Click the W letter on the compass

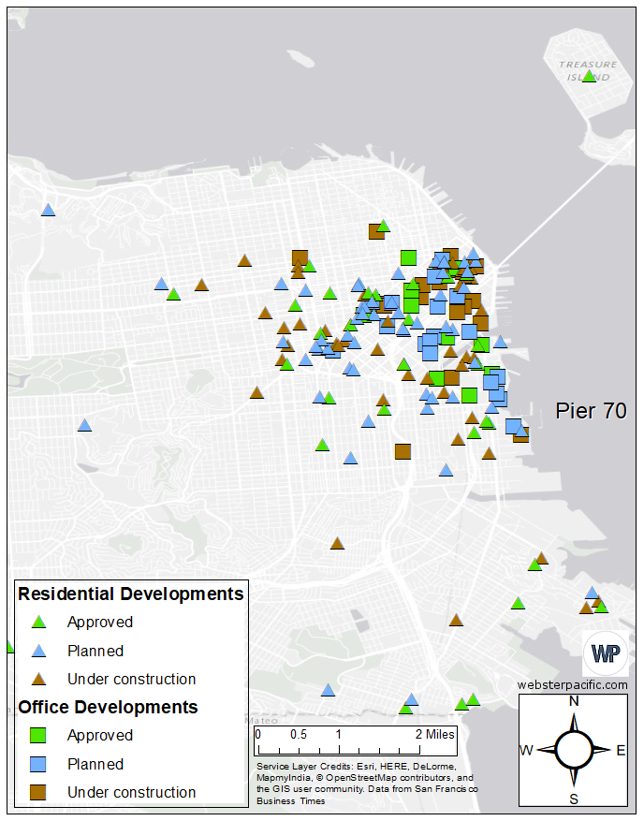pyautogui.click(x=526, y=750)
